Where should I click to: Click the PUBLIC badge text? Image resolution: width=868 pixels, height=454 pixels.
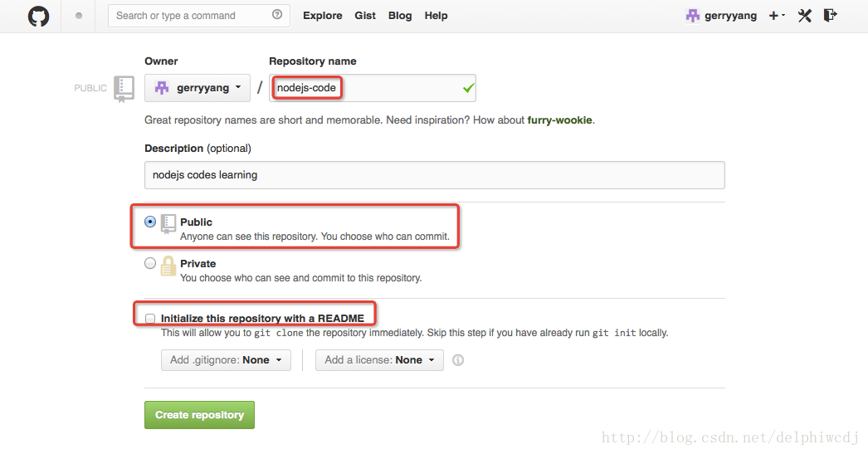click(90, 88)
